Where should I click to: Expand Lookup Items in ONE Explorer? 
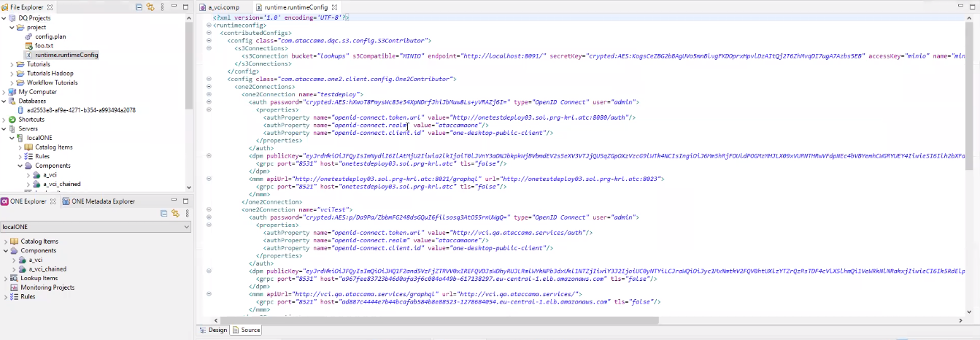[5, 278]
